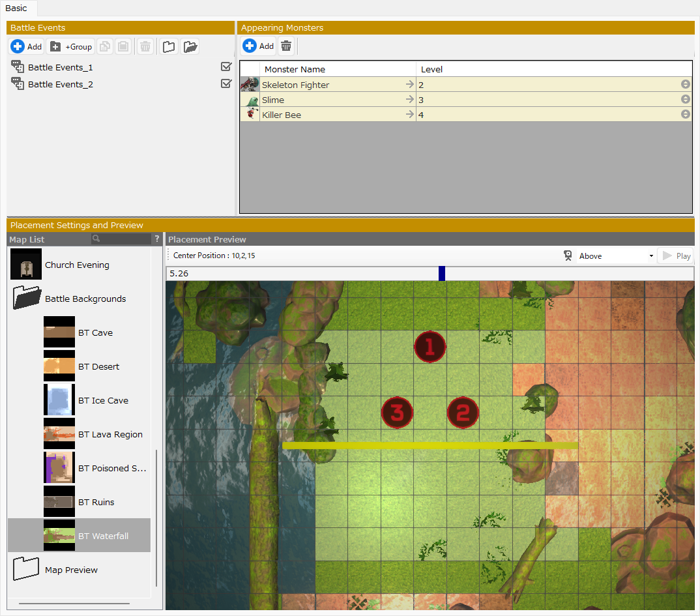The width and height of the screenshot is (700, 616).
Task: Switch to the Basic tab
Action: (17, 8)
